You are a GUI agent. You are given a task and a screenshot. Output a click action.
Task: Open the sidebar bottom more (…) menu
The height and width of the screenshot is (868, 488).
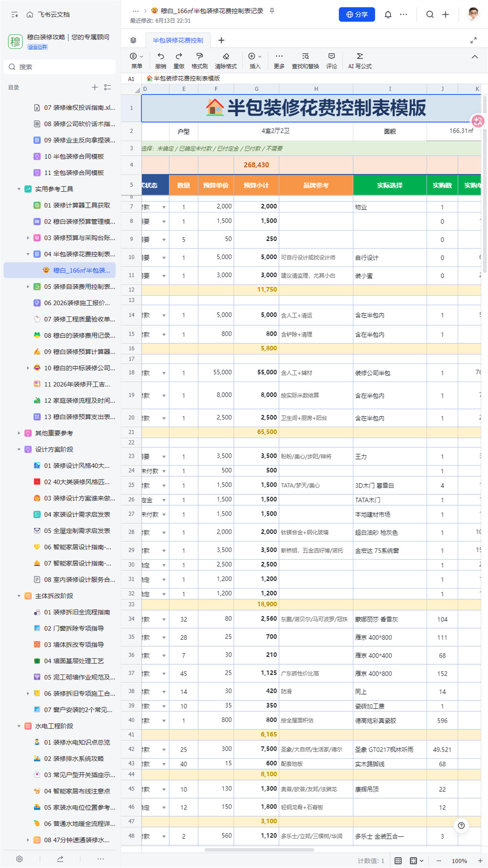coord(101,859)
